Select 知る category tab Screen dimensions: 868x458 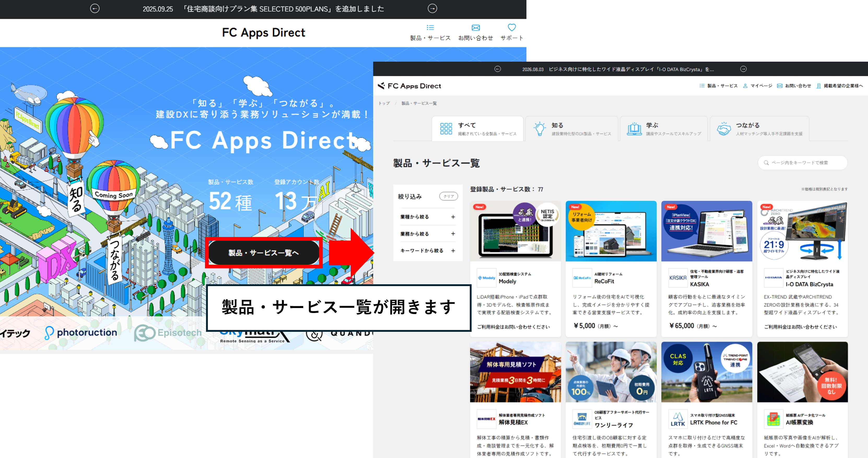click(x=572, y=129)
